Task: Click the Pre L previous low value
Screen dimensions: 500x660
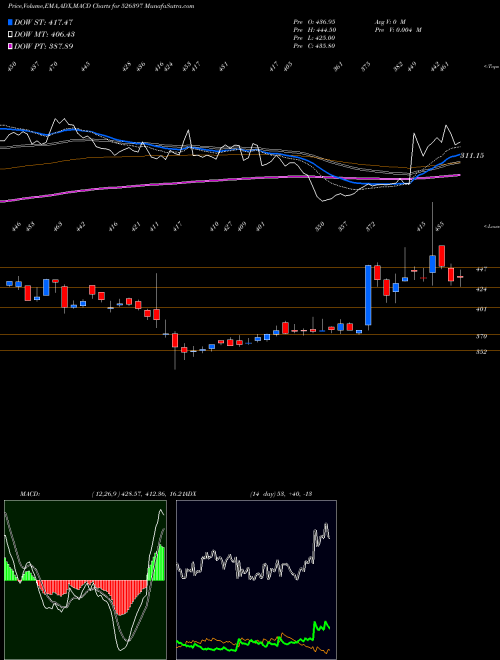Action: coord(314,37)
